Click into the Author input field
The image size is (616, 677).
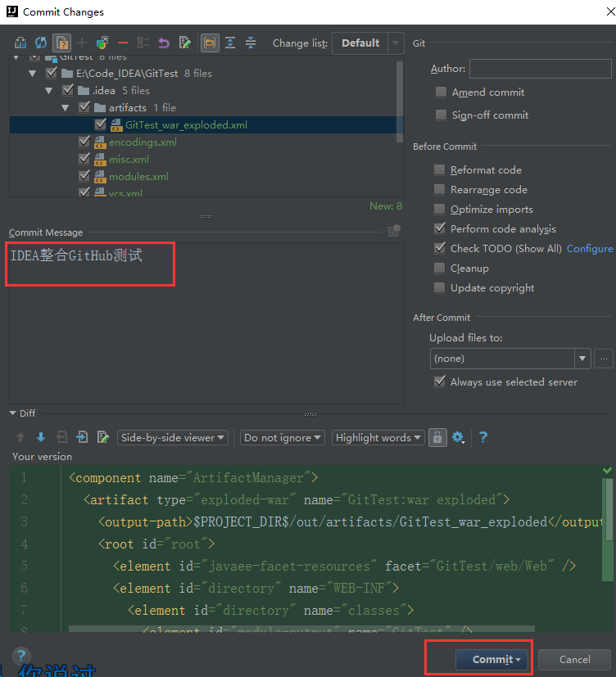point(541,69)
